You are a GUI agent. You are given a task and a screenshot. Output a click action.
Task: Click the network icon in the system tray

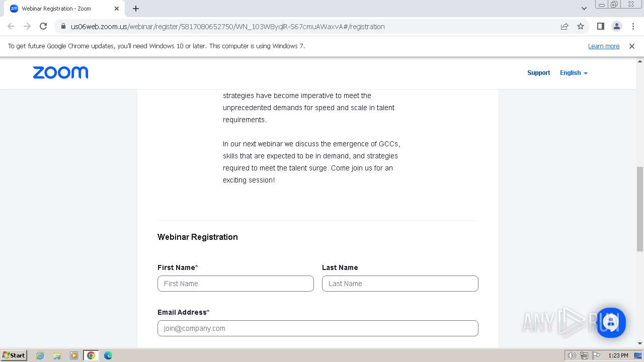[584, 355]
